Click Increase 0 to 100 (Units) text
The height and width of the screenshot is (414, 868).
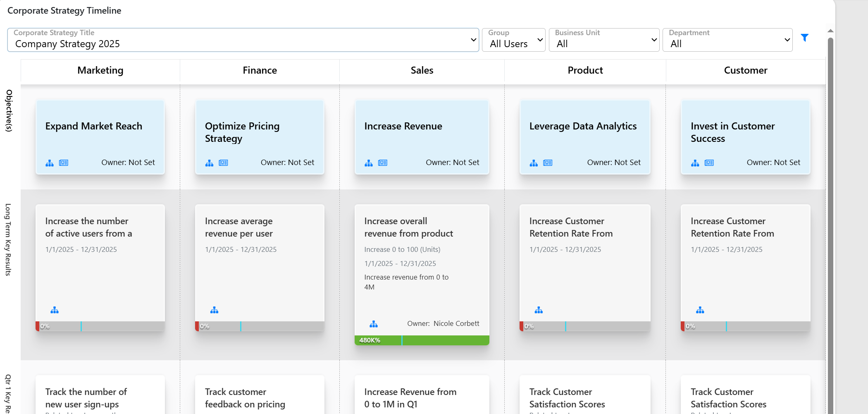tap(402, 249)
